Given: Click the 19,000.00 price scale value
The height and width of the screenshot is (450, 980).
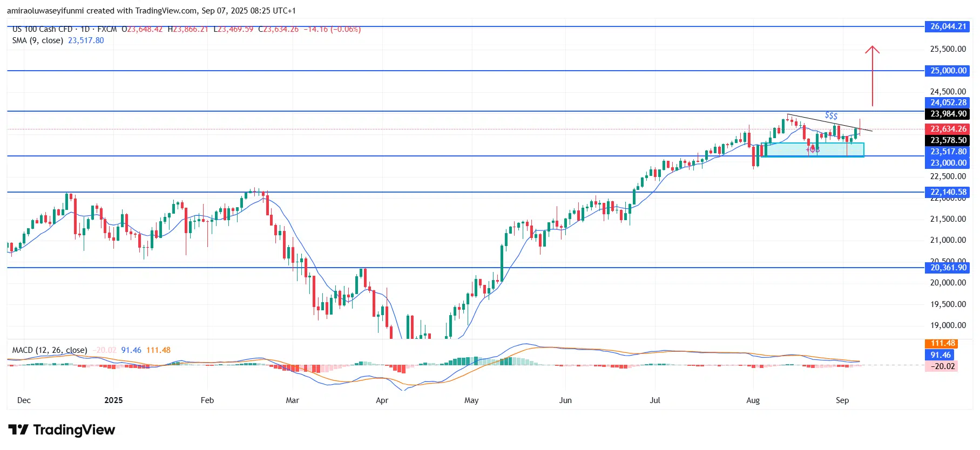Looking at the screenshot, I should click(x=948, y=325).
